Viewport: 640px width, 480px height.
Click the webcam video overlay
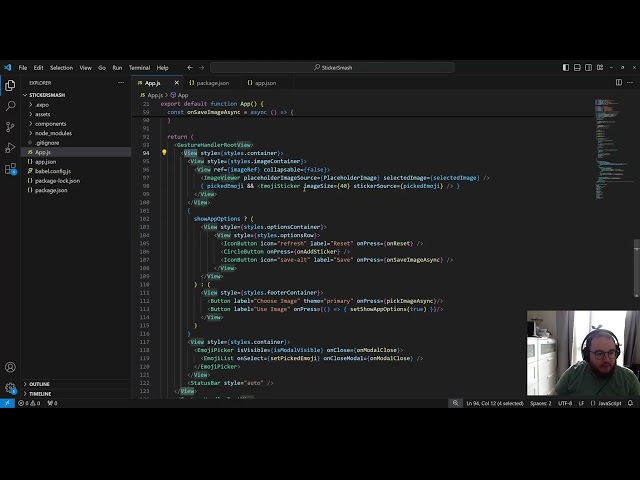(x=583, y=353)
